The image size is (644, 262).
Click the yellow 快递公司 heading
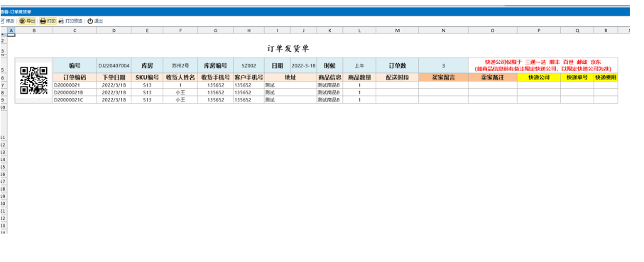click(539, 77)
